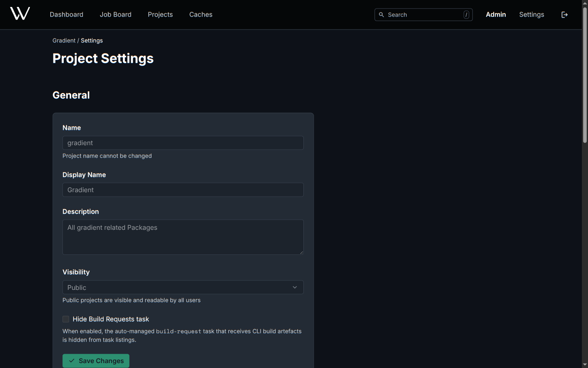Click the Display Name input field

point(183,190)
